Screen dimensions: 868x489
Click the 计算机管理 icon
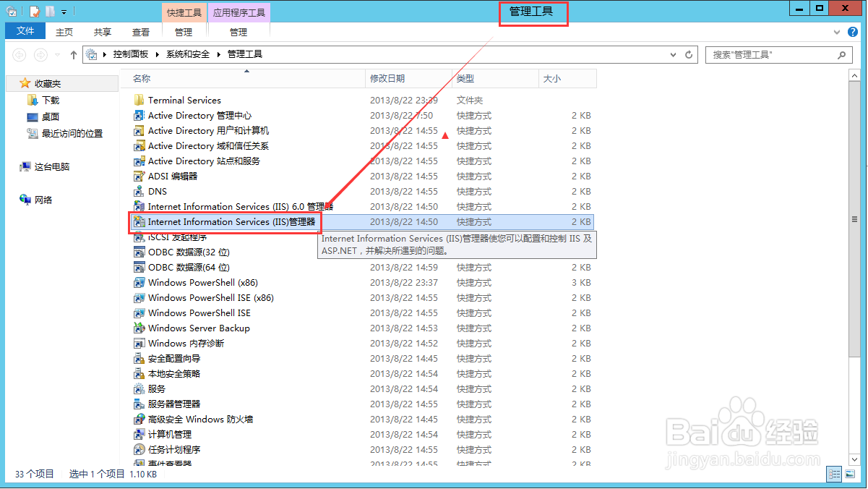click(139, 434)
